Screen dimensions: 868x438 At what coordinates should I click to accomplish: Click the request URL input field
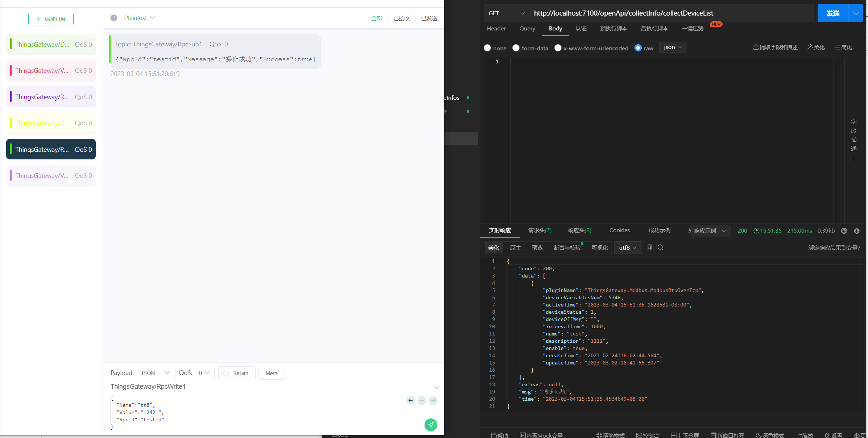click(x=671, y=13)
